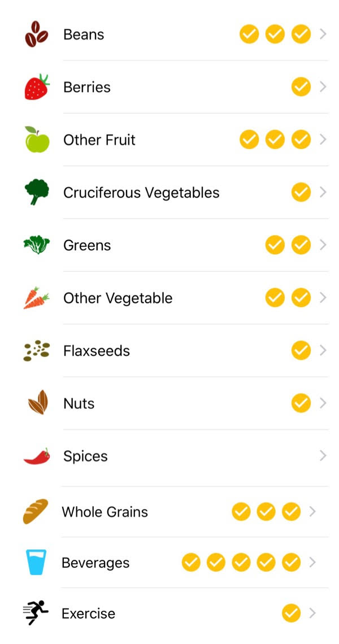Select the Whole Grains label
This screenshot has width=339, height=644.
tap(105, 512)
